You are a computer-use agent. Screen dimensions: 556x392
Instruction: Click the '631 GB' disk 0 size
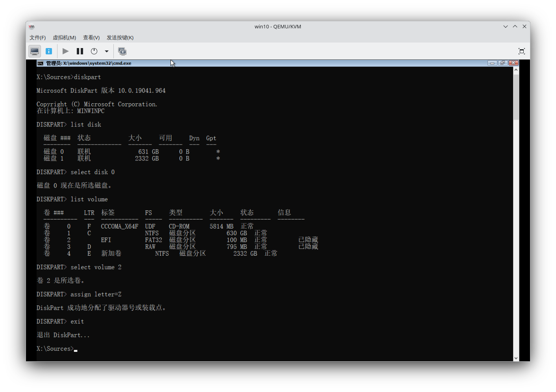click(x=148, y=152)
